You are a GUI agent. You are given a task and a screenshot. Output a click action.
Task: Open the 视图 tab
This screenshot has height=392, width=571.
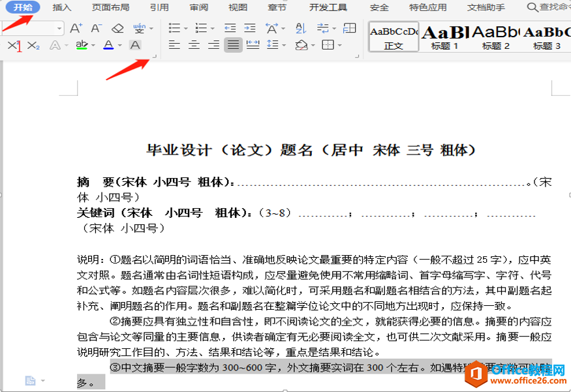[x=238, y=7]
